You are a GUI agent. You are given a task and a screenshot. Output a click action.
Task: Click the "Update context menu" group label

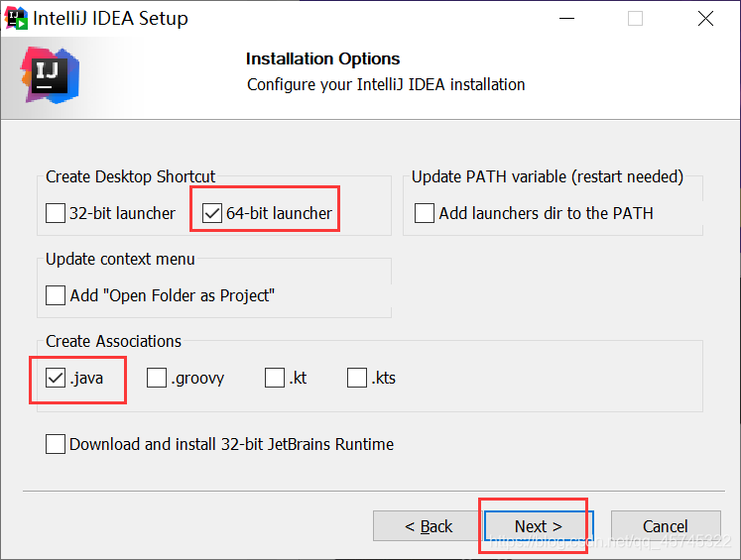pyautogui.click(x=120, y=260)
